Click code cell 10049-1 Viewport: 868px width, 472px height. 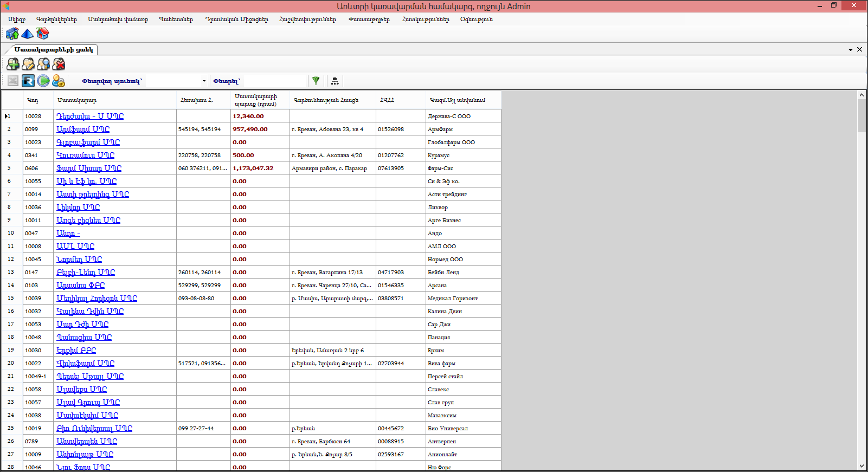[38, 376]
